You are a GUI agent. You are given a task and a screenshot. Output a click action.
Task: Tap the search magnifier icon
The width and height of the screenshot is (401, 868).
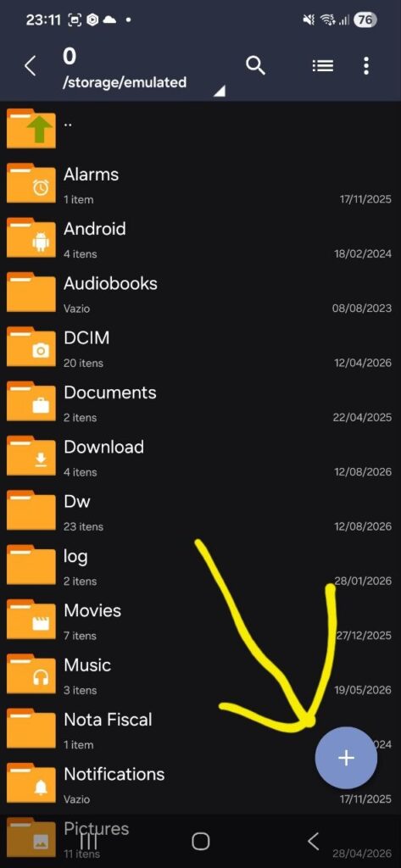pos(255,66)
